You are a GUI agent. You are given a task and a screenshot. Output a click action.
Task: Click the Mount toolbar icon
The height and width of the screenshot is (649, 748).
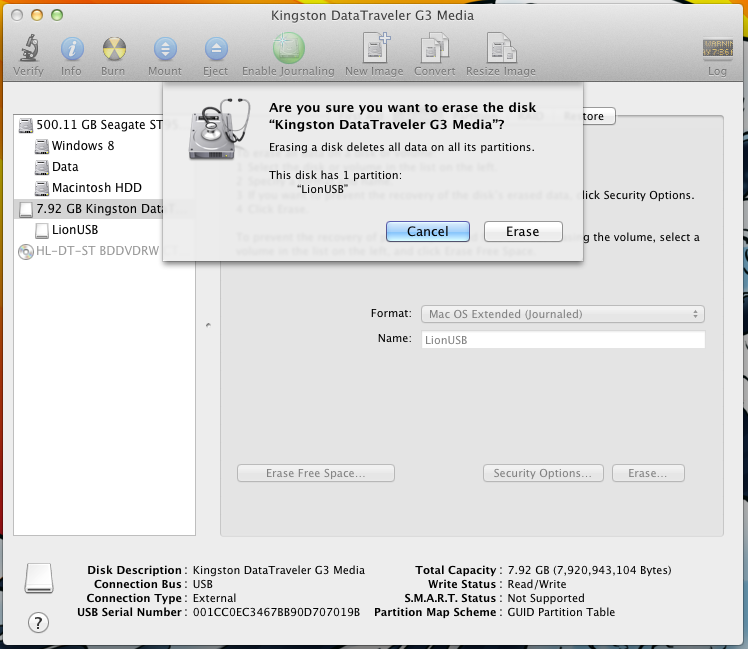165,49
